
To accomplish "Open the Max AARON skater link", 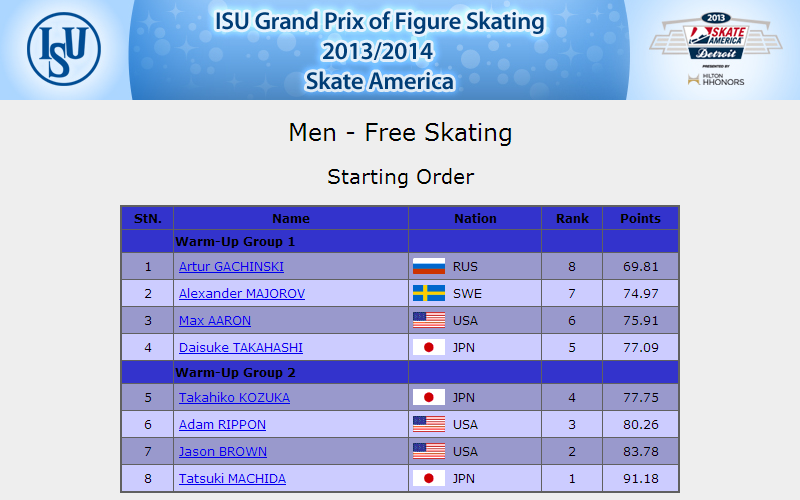I will 215,321.
